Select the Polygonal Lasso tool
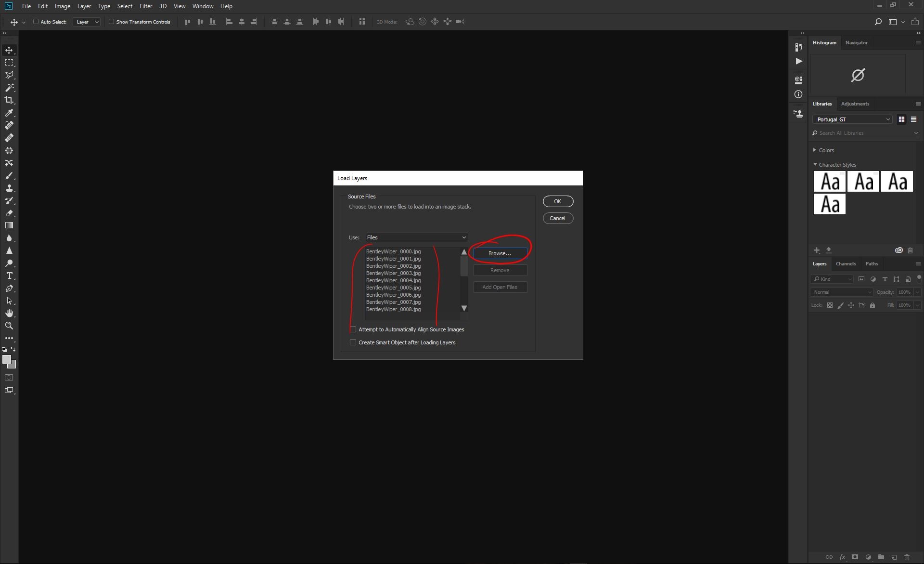Screen dimensions: 924x564 [x=9, y=75]
